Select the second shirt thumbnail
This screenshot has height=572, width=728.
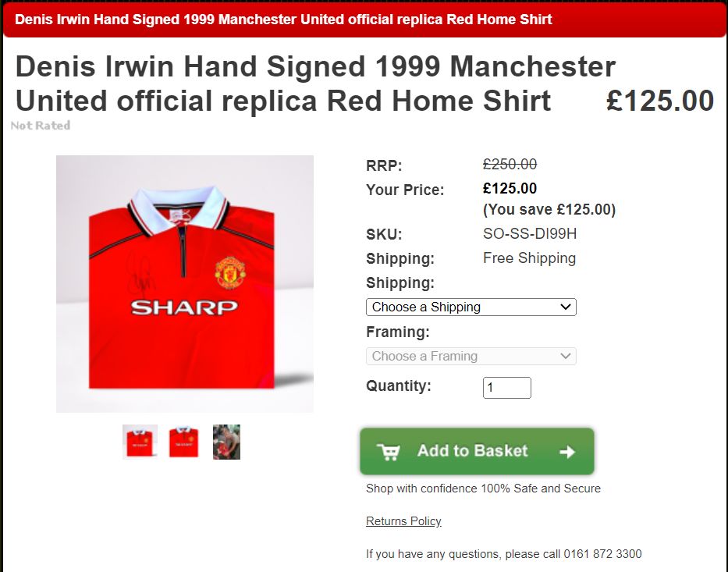[x=184, y=442]
